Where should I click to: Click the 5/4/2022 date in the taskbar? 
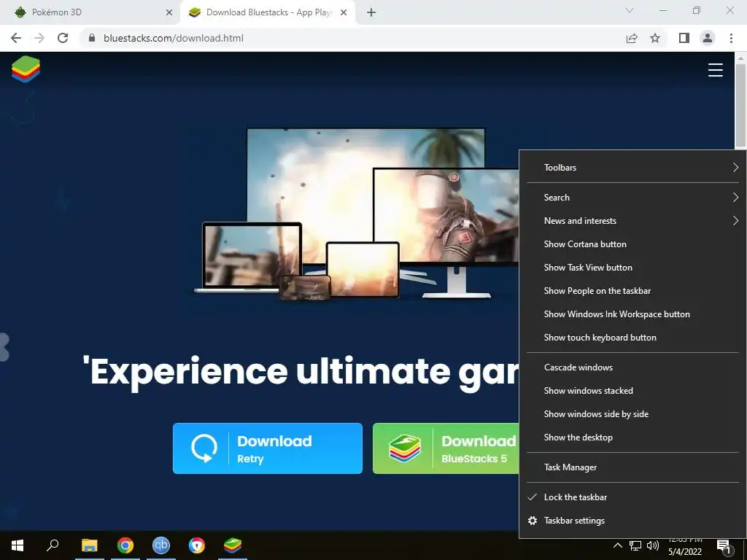[684, 552]
